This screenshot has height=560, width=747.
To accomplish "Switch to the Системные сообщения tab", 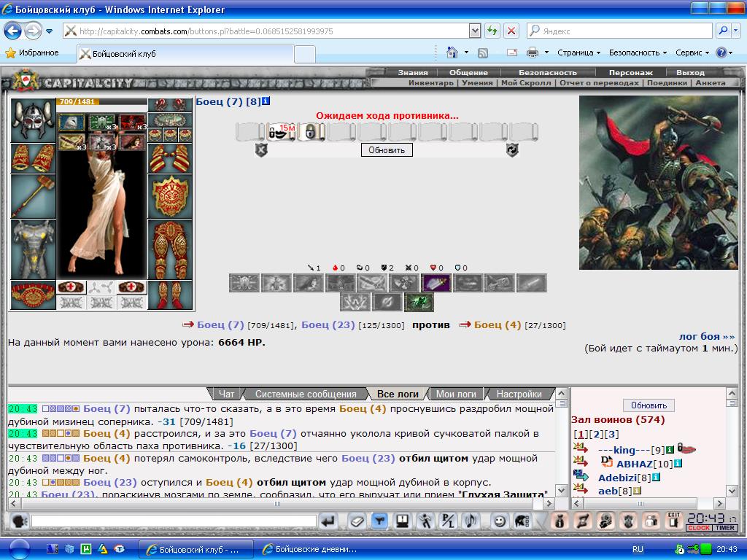I will [306, 394].
